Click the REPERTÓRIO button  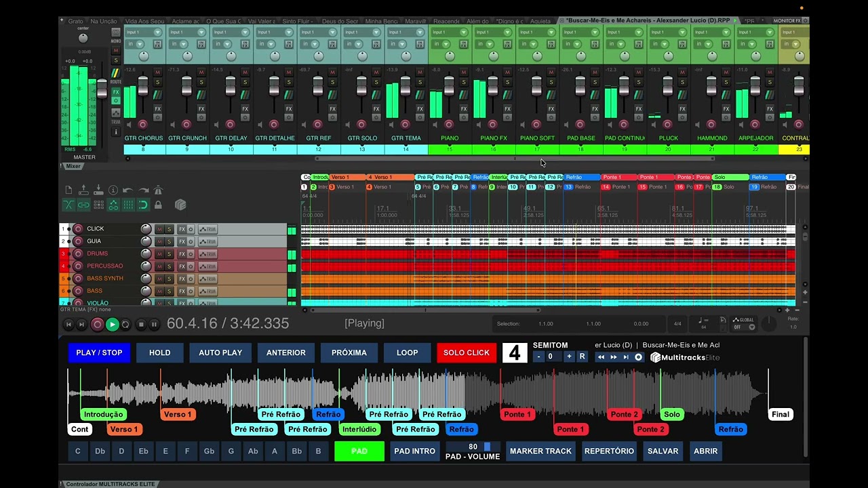tap(609, 451)
